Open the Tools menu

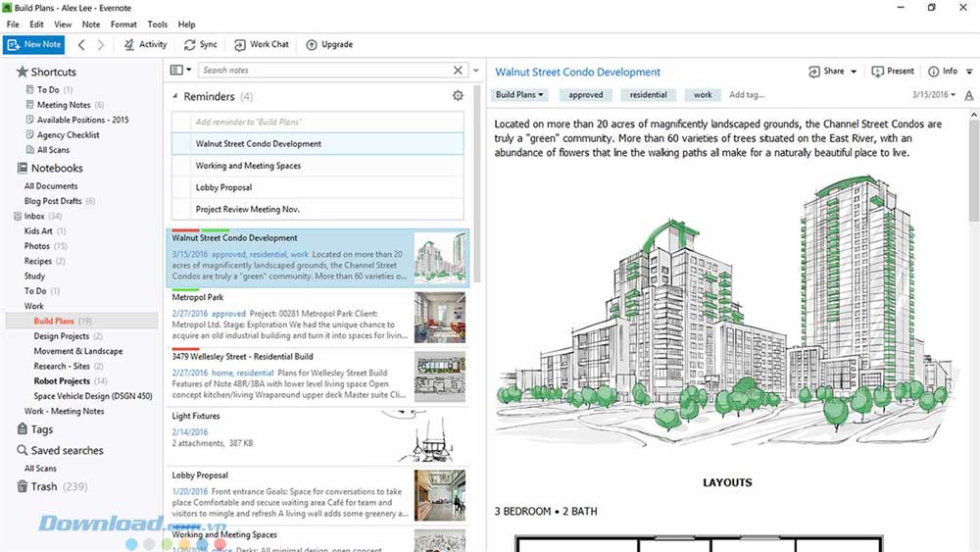pos(158,25)
